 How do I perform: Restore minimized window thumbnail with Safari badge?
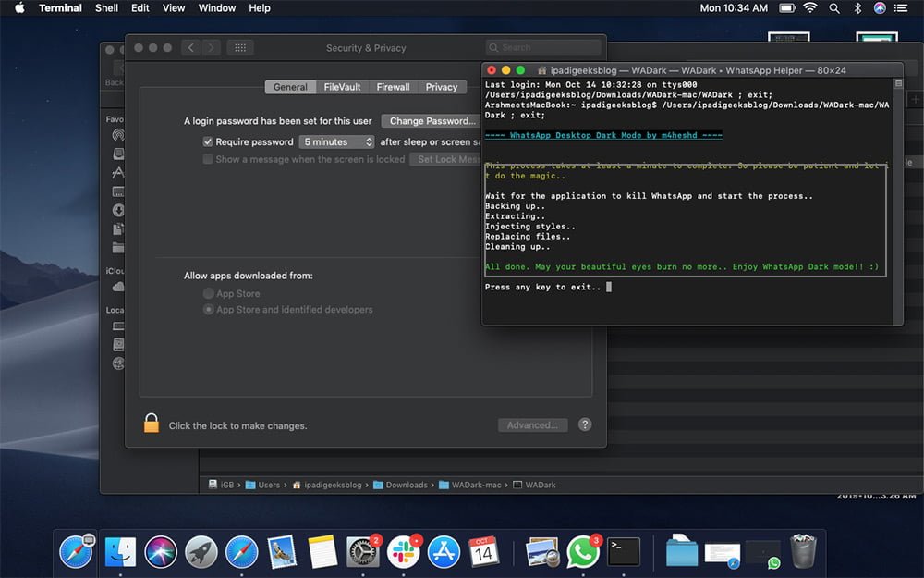tap(723, 554)
